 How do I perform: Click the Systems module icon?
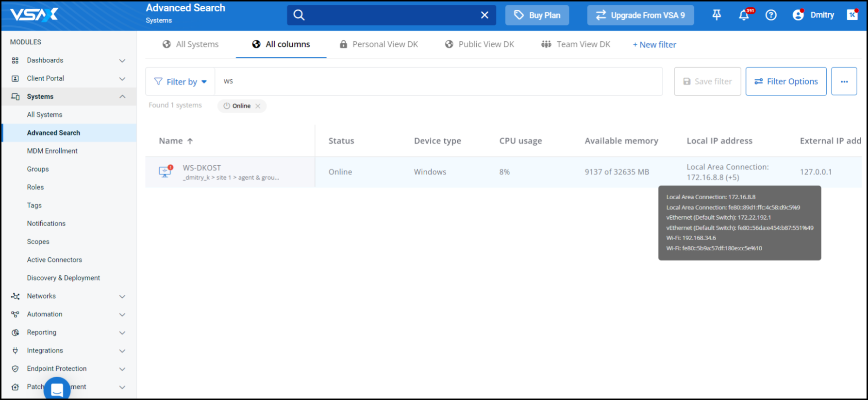(15, 97)
